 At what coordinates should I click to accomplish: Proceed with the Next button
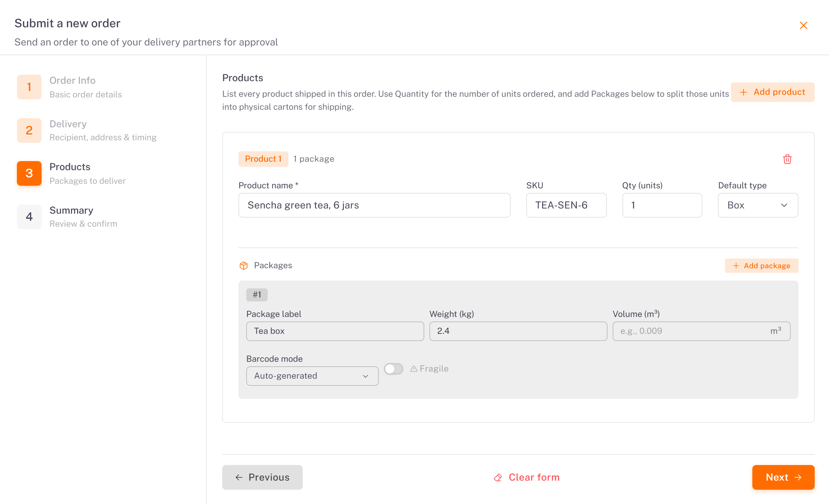(x=783, y=477)
